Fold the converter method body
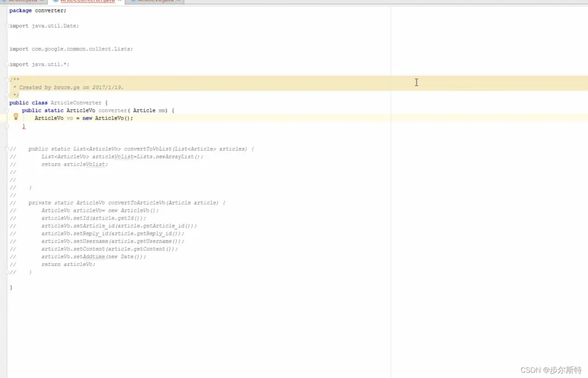Image resolution: width=588 pixels, height=378 pixels. click(x=7, y=110)
